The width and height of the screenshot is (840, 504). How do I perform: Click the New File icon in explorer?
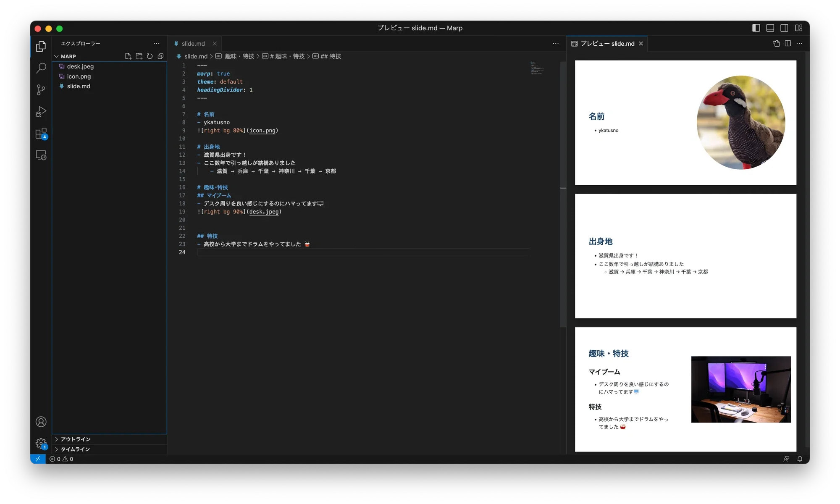pyautogui.click(x=128, y=56)
